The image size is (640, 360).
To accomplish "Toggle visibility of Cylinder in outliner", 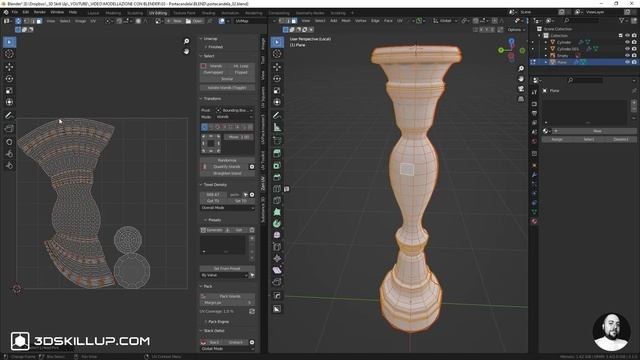I will pyautogui.click(x=627, y=42).
